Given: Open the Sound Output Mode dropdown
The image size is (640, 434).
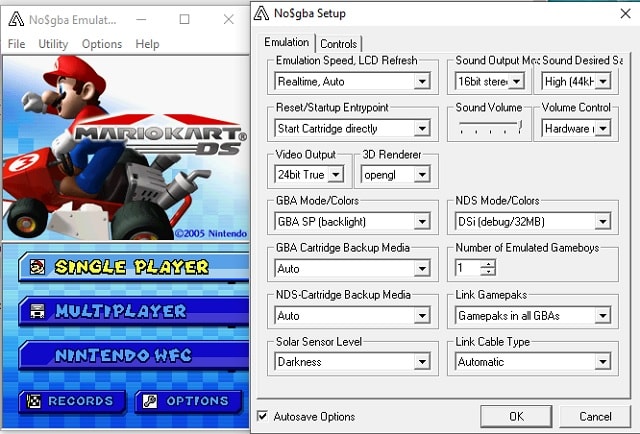Looking at the screenshot, I should pyautogui.click(x=489, y=81).
